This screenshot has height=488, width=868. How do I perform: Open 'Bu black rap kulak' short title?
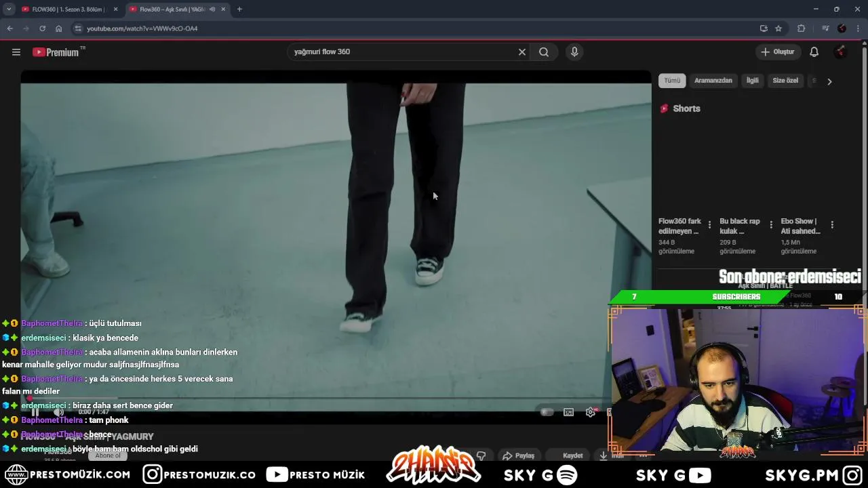point(740,226)
